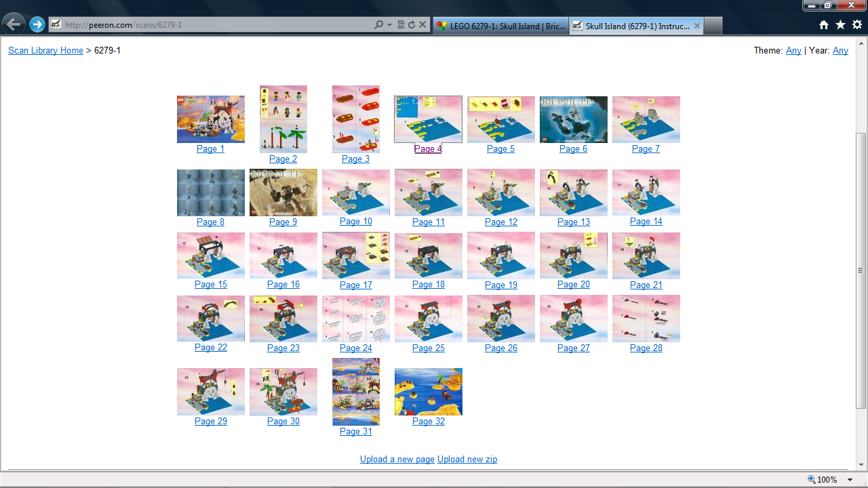Open the Page 21 thumbnail image
The image size is (868, 488).
[646, 256]
